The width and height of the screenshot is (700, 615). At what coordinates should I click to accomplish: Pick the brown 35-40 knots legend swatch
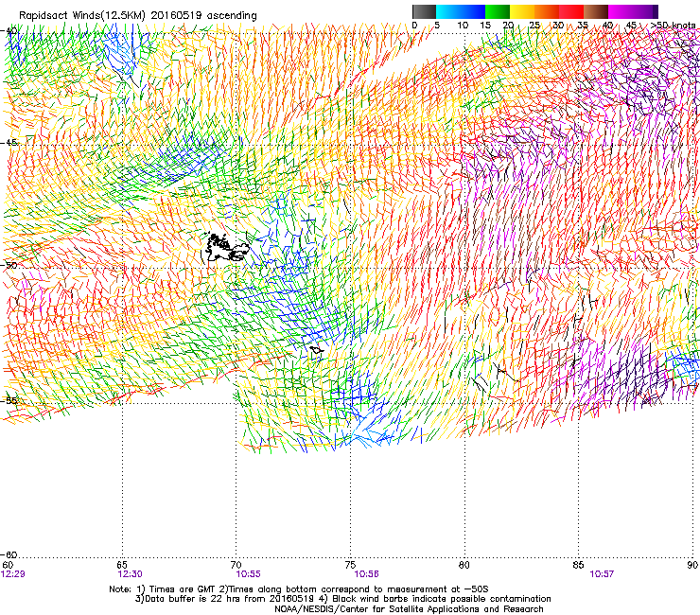[596, 11]
